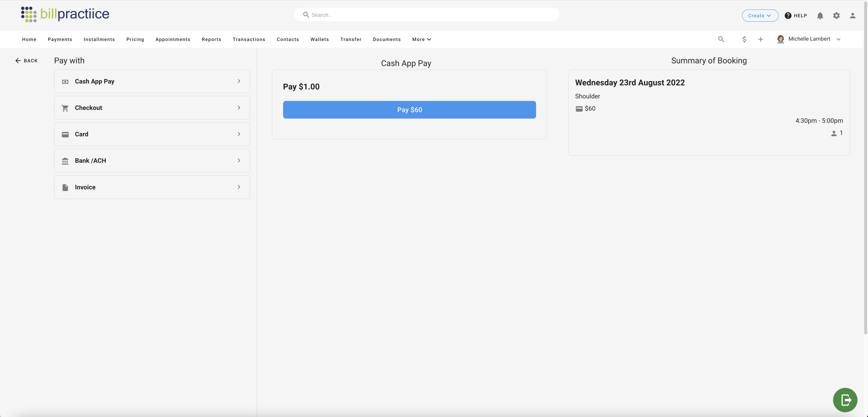The image size is (868, 417).
Task: Click the dollar sign icon in navbar
Action: tap(744, 39)
